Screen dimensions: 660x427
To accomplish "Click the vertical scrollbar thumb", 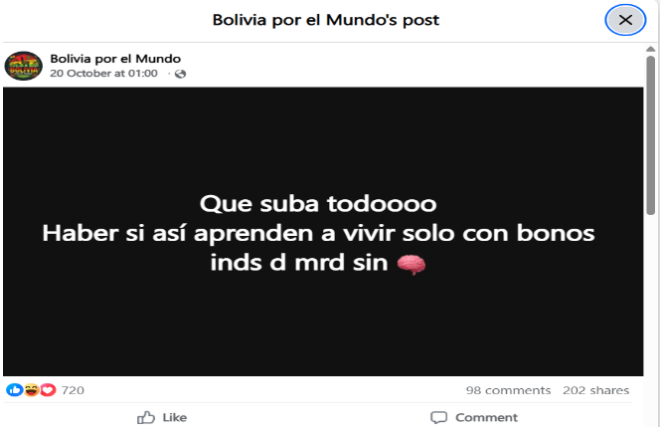I will pyautogui.click(x=651, y=136).
